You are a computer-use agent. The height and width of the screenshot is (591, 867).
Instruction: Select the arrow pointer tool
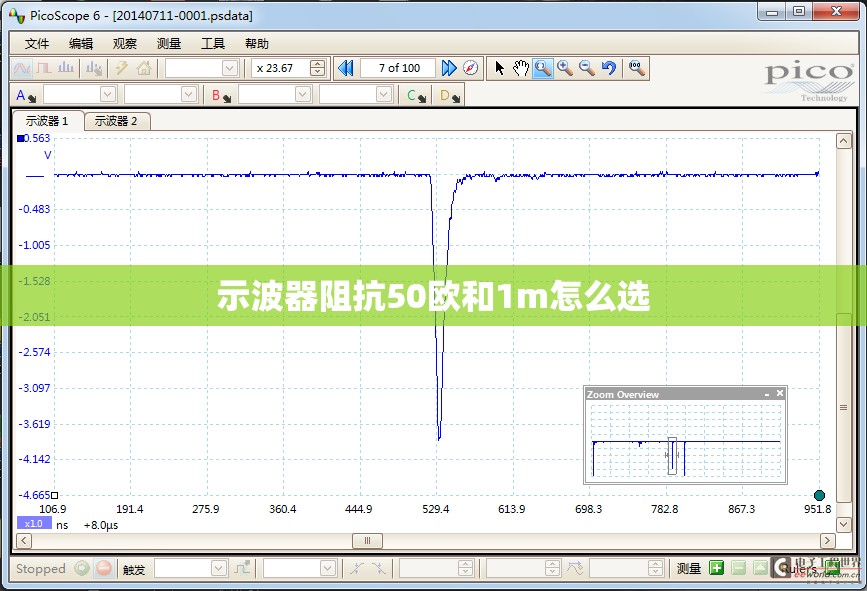click(x=499, y=68)
